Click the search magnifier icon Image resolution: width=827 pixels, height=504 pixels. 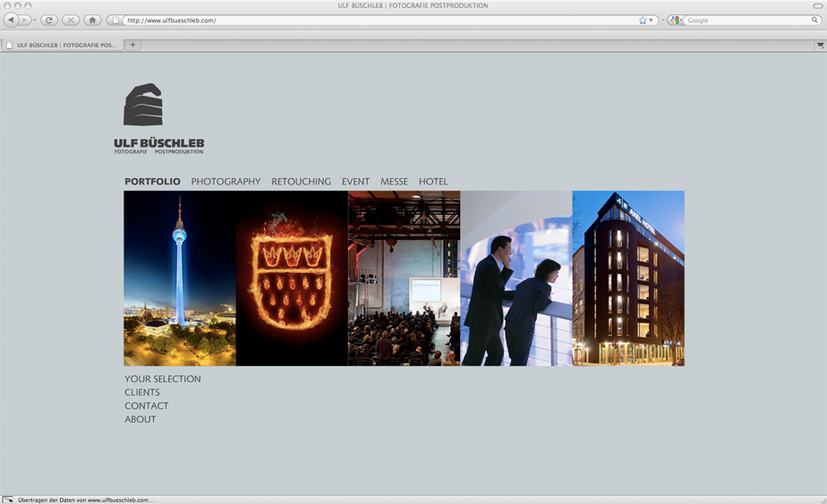point(814,20)
